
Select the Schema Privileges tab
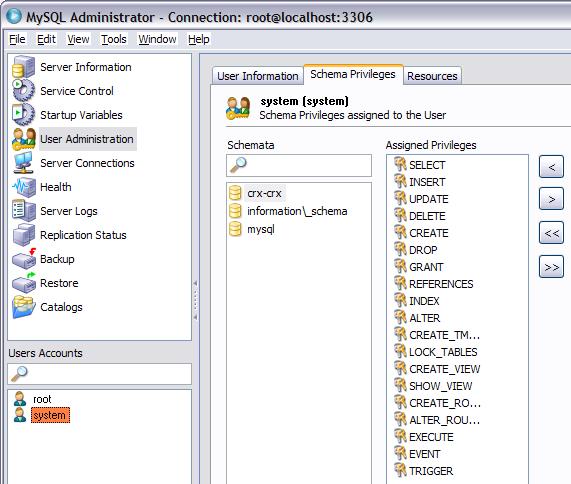(x=353, y=74)
